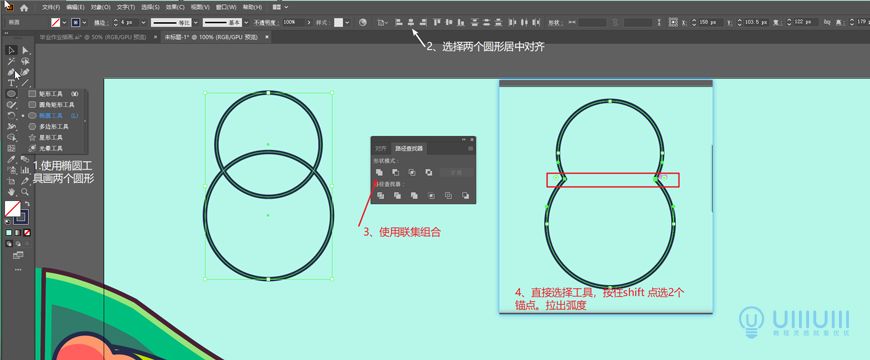This screenshot has height=360, width=870.
Task: Select the Zoom tool
Action: click(x=25, y=191)
